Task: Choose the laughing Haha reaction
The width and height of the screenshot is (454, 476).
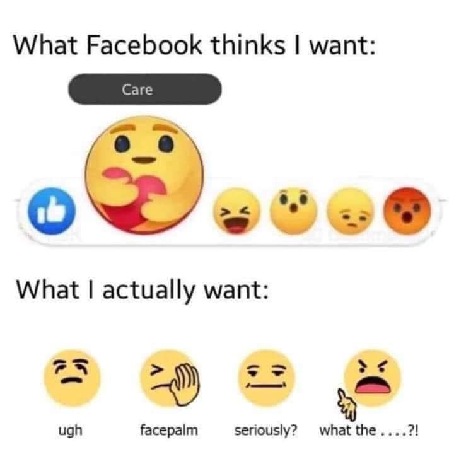Action: point(238,211)
